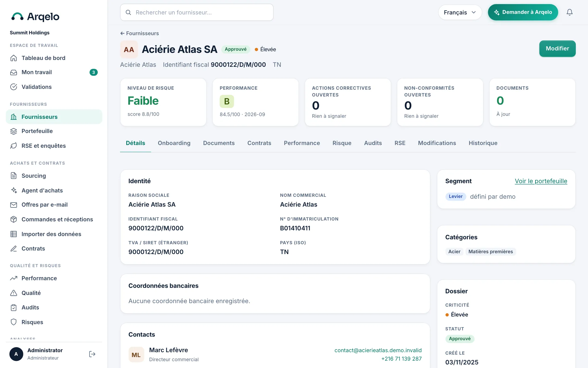Open Mon travail inbox icon
Image resolution: width=588 pixels, height=368 pixels.
(x=14, y=72)
